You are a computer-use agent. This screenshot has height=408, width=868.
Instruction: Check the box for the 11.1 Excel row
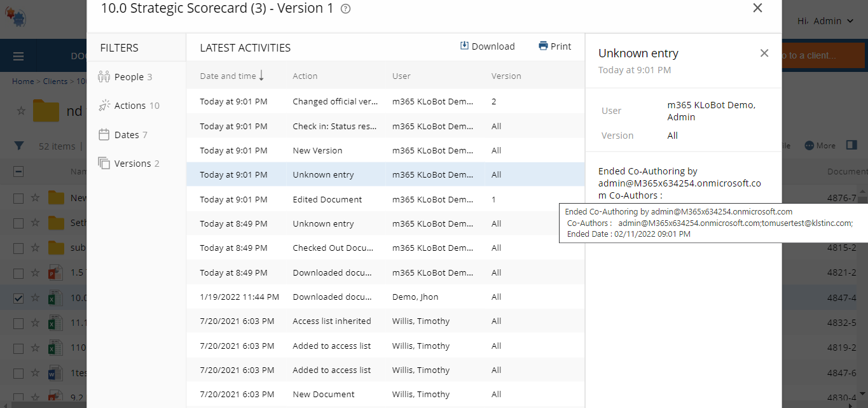coord(18,323)
